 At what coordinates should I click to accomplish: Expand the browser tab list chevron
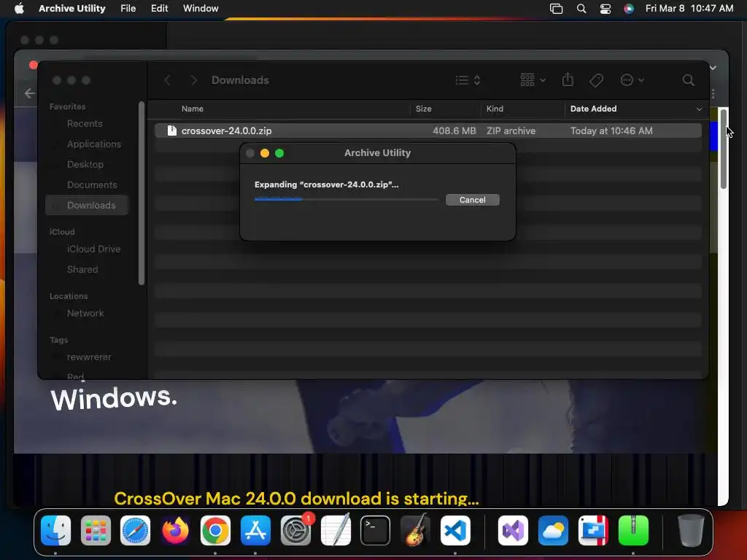pyautogui.click(x=713, y=68)
